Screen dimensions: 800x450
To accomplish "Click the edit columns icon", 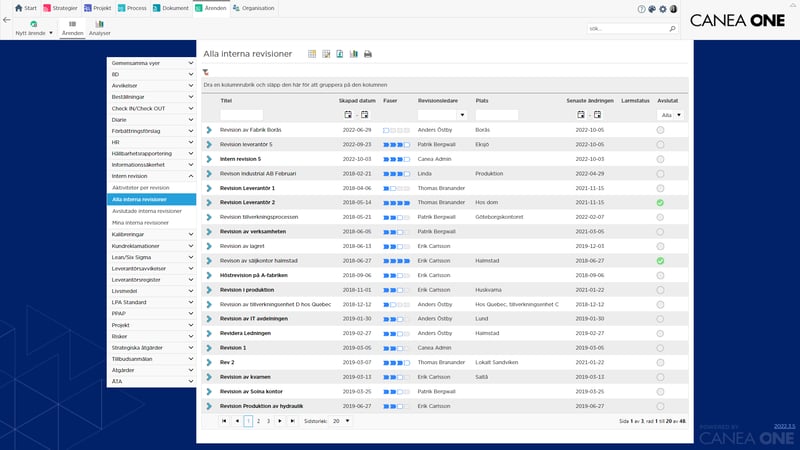I will (326, 54).
